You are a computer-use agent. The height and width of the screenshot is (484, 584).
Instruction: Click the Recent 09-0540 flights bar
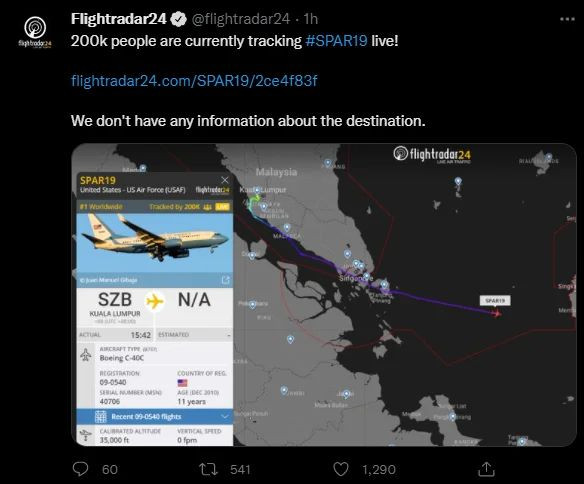tap(155, 416)
